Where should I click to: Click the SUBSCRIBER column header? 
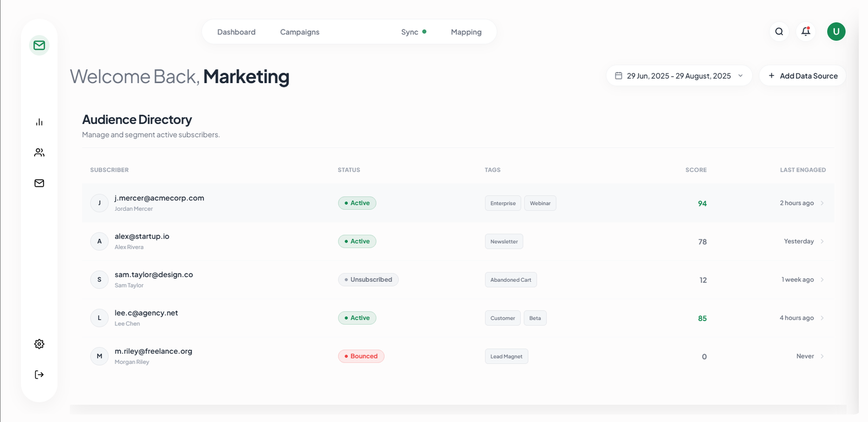(x=110, y=170)
